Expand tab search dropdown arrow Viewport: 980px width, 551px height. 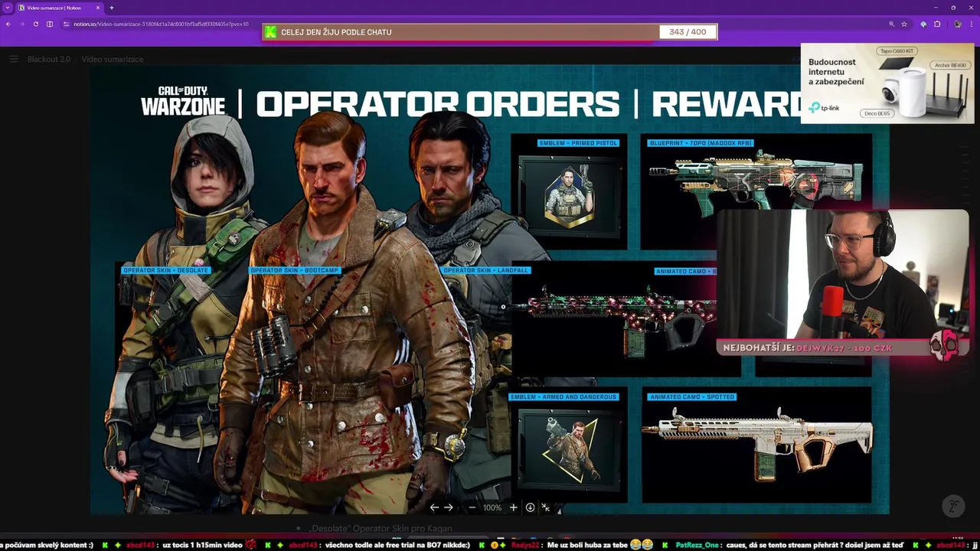7,8
